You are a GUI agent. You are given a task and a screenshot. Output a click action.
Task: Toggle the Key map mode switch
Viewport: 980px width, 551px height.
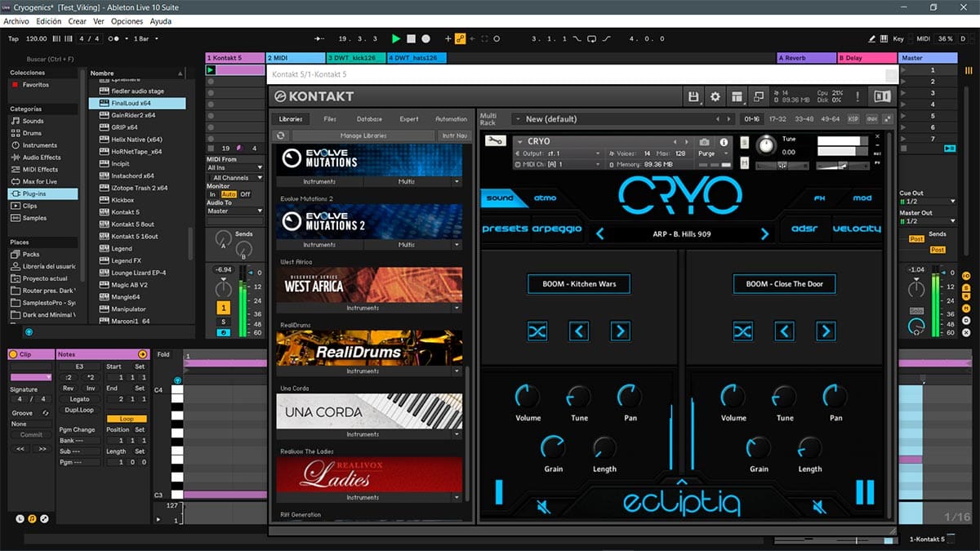pyautogui.click(x=898, y=38)
